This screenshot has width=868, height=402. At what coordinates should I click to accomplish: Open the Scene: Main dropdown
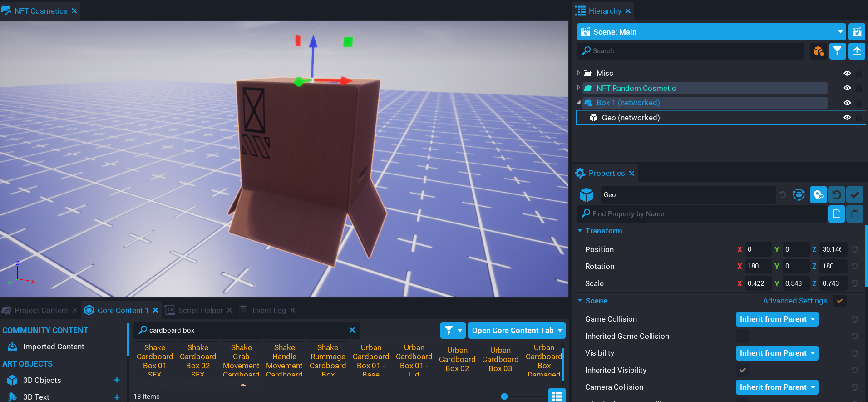coord(840,32)
